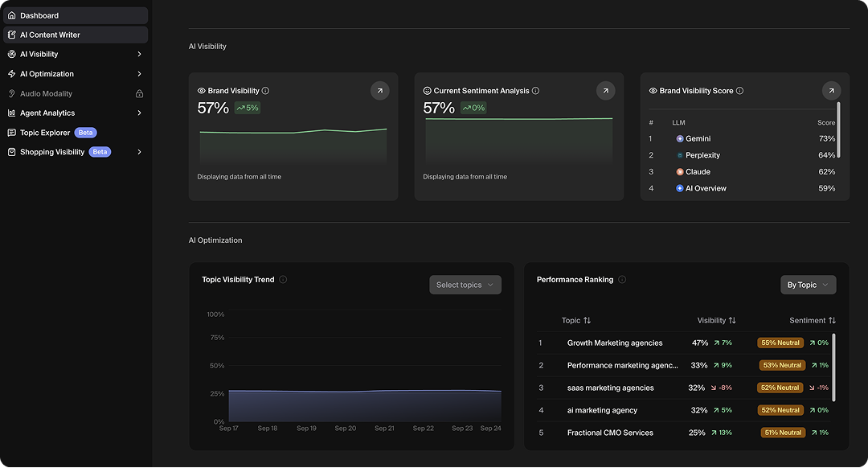Viewport: 868px width, 468px height.
Task: Click the locked Audio Modality icon
Action: (138, 93)
